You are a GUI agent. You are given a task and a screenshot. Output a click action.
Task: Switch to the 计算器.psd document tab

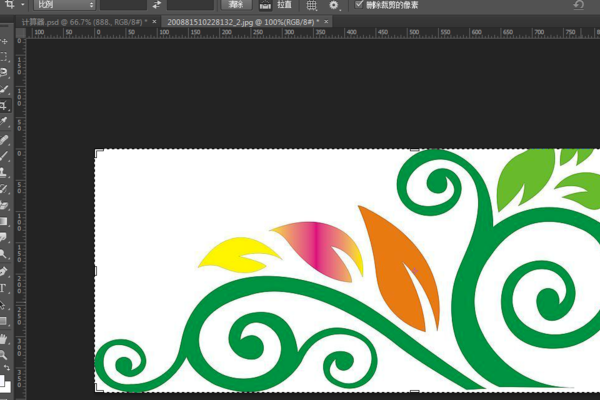tap(84, 22)
